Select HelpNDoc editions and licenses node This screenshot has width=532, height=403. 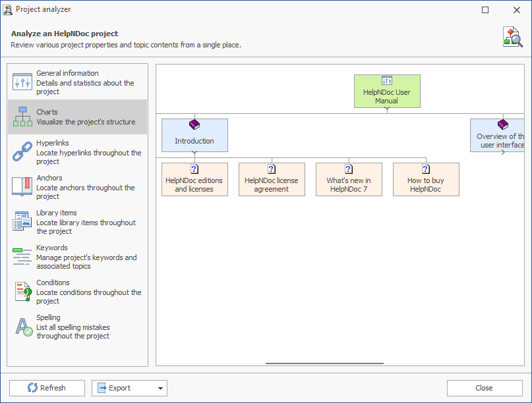click(x=194, y=179)
